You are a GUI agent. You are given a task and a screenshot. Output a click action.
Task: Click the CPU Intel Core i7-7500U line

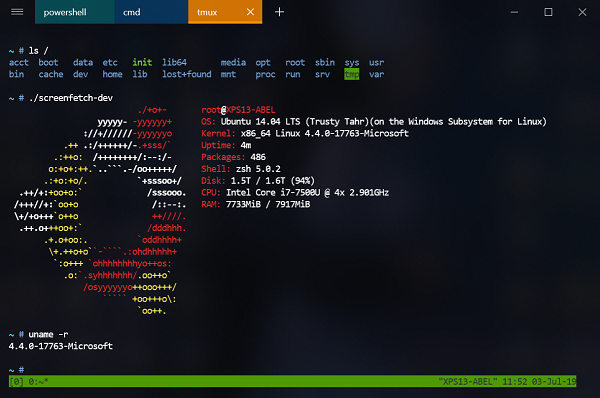(x=295, y=192)
